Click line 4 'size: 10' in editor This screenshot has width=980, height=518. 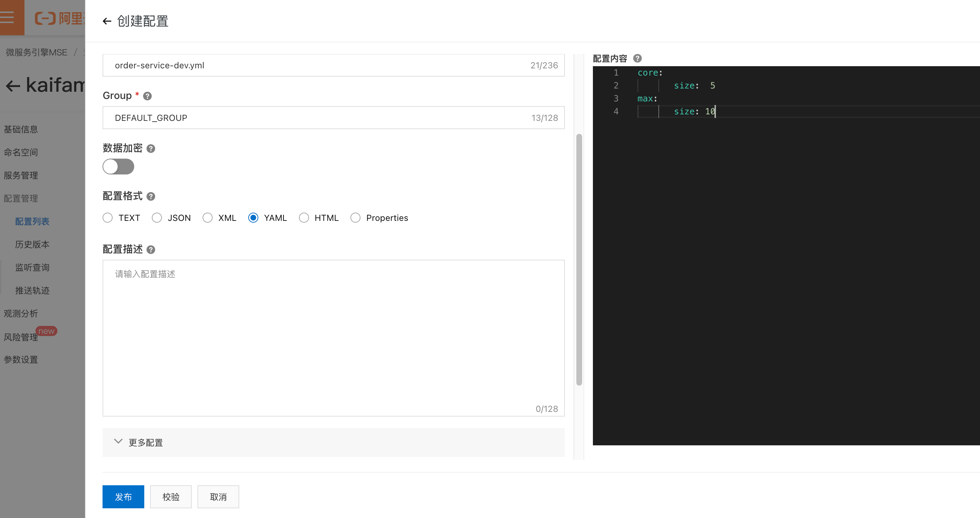pos(695,112)
